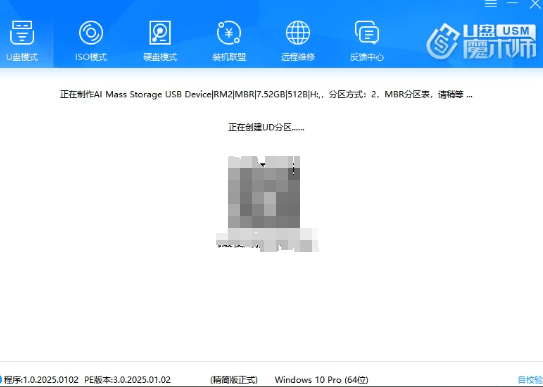Click the pixelated image in center

264,192
